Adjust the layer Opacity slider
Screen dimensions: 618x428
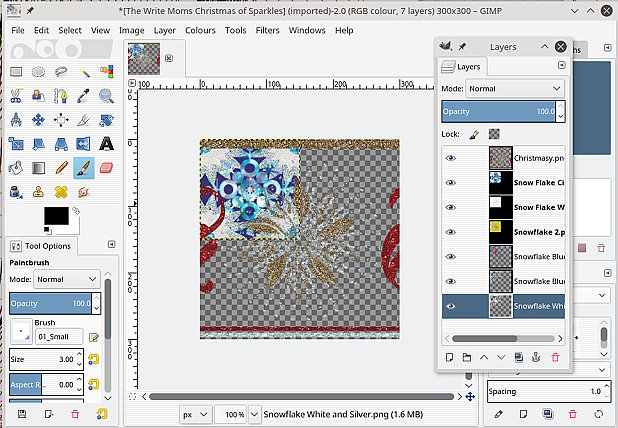pos(499,112)
